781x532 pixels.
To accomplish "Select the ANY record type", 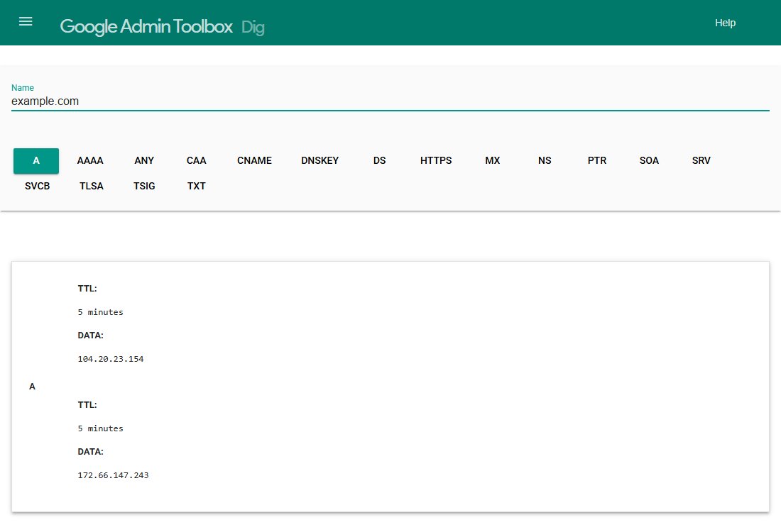I will [x=144, y=161].
